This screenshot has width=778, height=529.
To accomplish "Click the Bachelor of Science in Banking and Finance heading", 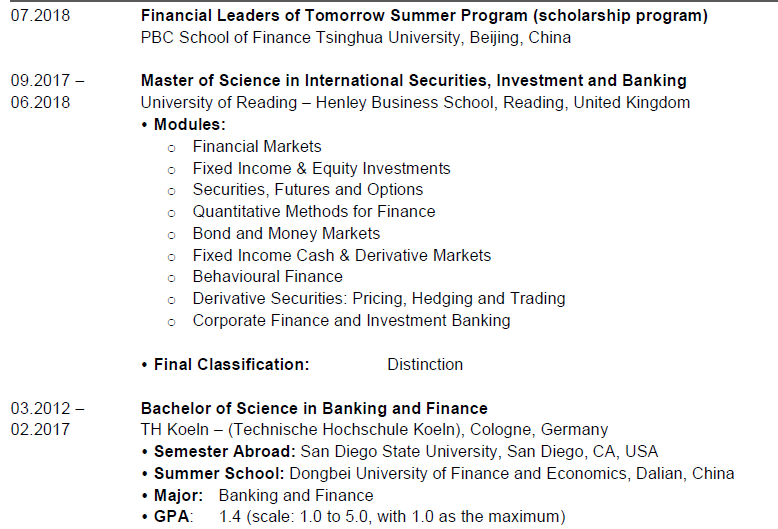I will (314, 408).
